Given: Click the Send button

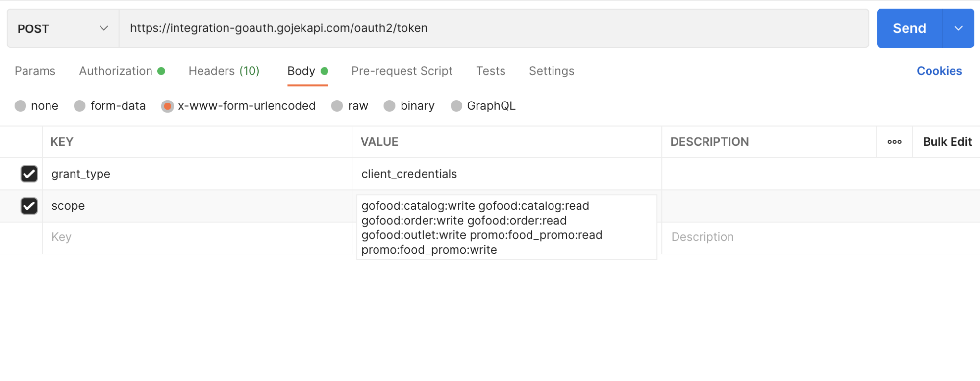Looking at the screenshot, I should pos(909,28).
